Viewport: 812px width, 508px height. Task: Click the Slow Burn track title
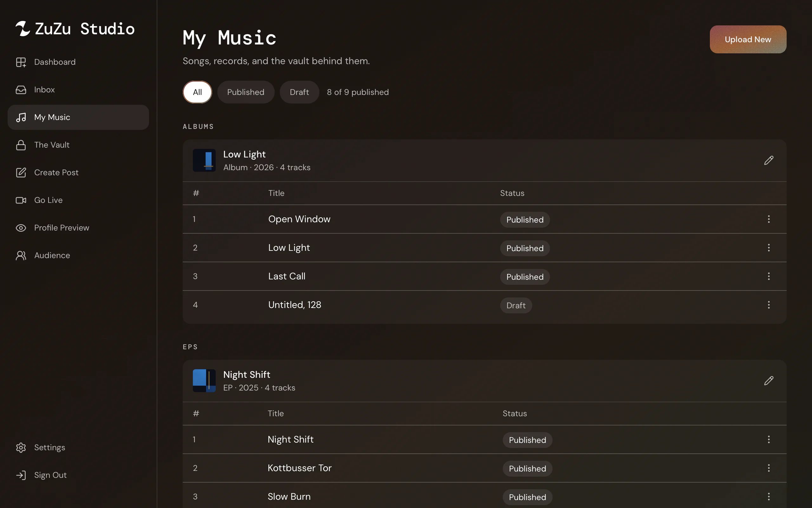tap(289, 497)
